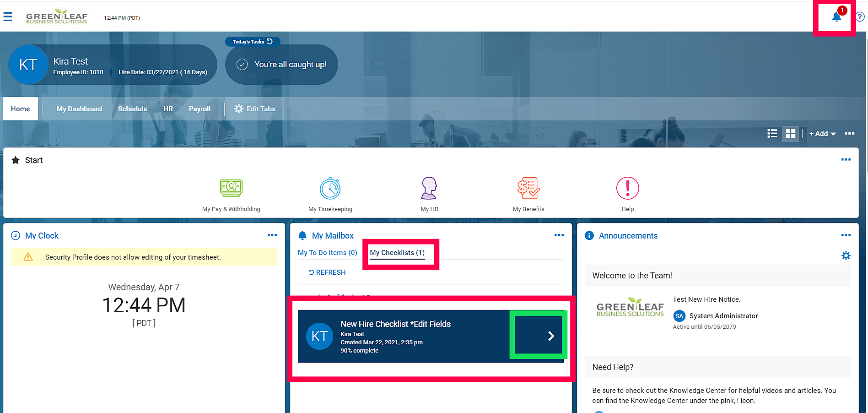Open the notifications bell

click(x=836, y=17)
